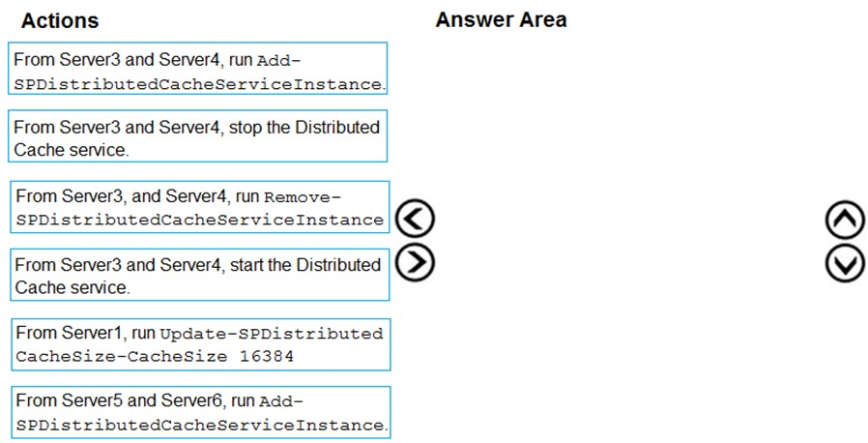This screenshot has height=443, width=868.
Task: Click the move-left arrow icon
Action: (x=416, y=219)
